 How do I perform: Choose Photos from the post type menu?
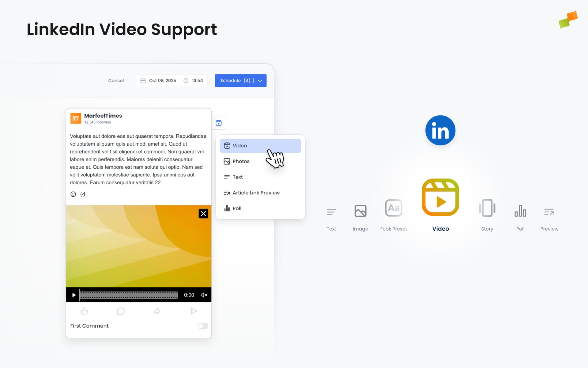click(x=241, y=161)
